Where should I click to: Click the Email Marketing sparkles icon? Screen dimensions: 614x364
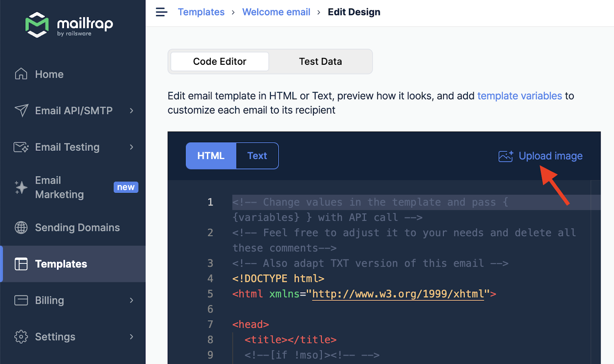(x=21, y=187)
